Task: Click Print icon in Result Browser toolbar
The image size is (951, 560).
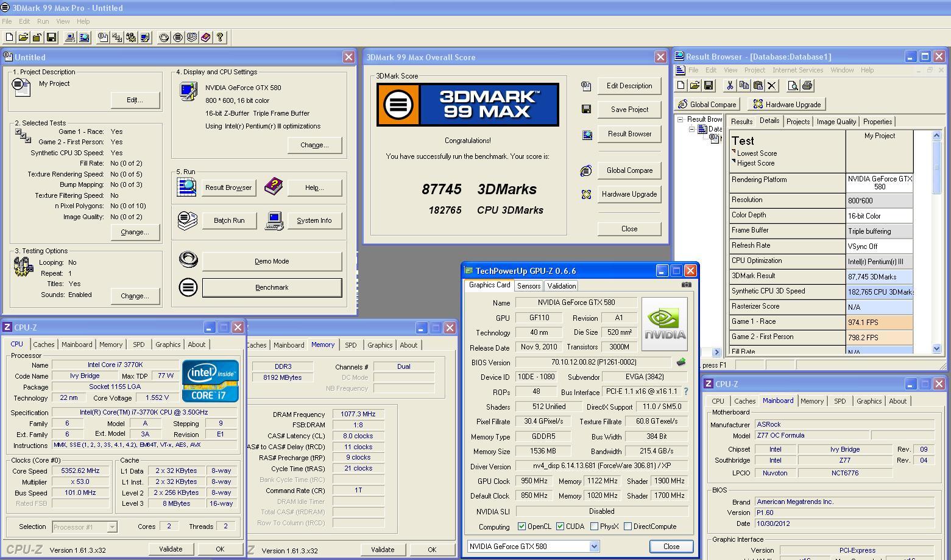Action: pyautogui.click(x=807, y=86)
